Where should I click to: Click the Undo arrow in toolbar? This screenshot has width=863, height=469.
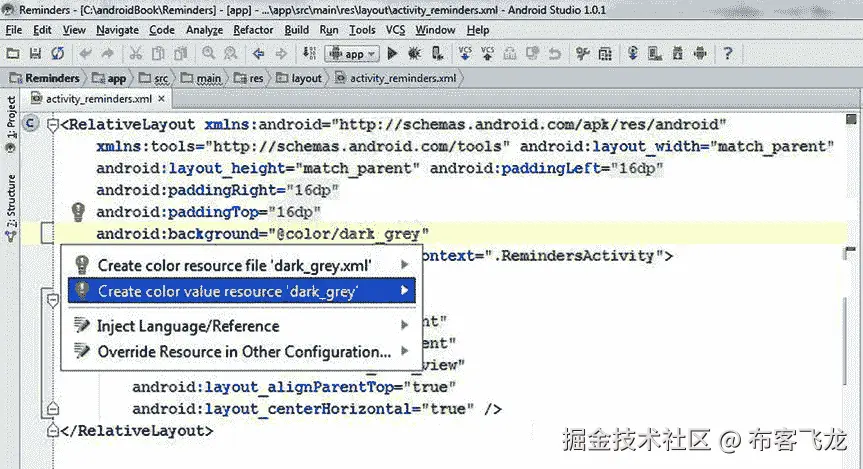(85, 53)
